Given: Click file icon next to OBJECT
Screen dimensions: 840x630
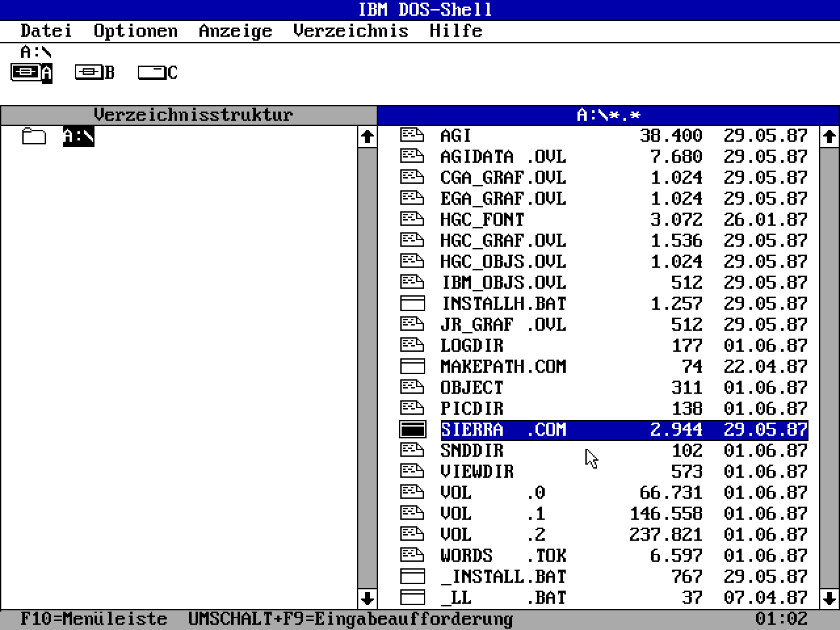Looking at the screenshot, I should coord(412,387).
